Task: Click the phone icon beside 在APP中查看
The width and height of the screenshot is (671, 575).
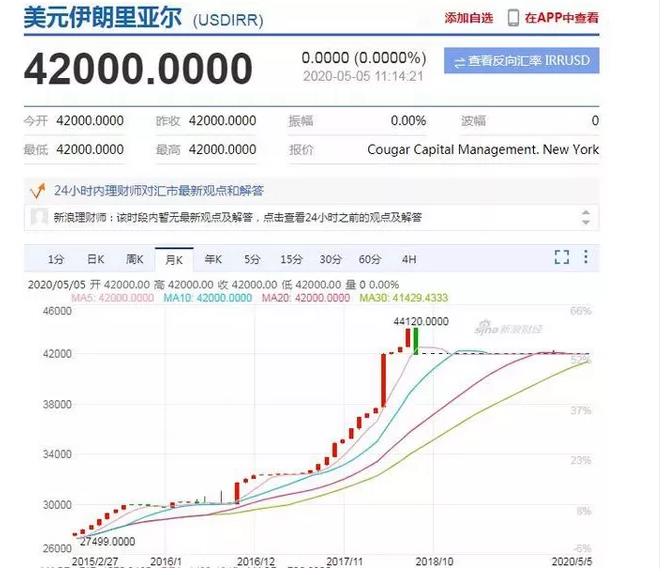Action: point(513,18)
